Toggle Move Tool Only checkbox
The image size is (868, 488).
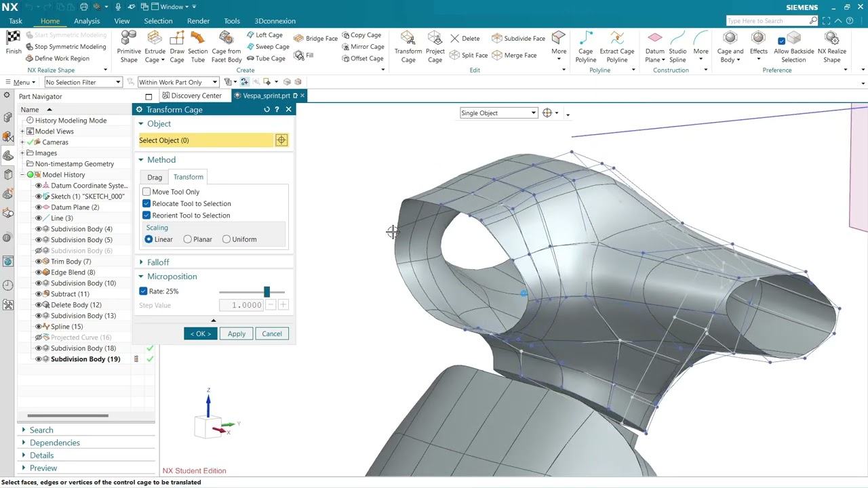coord(146,192)
